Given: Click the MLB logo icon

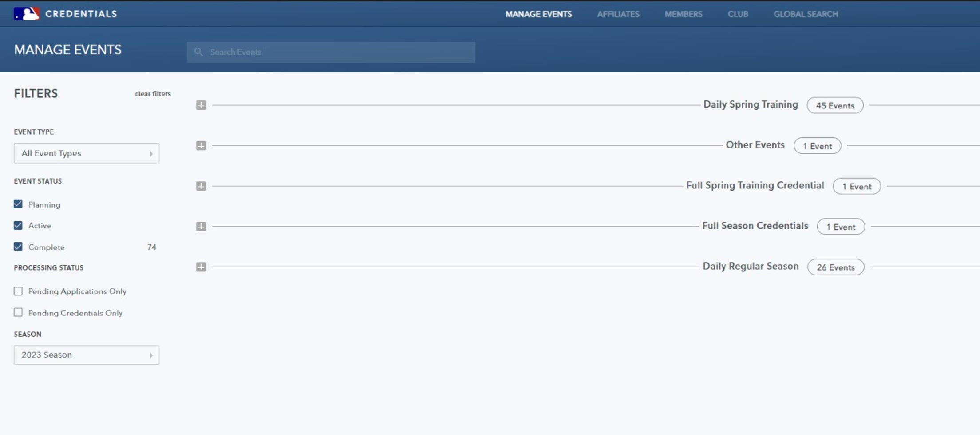Looking at the screenshot, I should (26, 14).
